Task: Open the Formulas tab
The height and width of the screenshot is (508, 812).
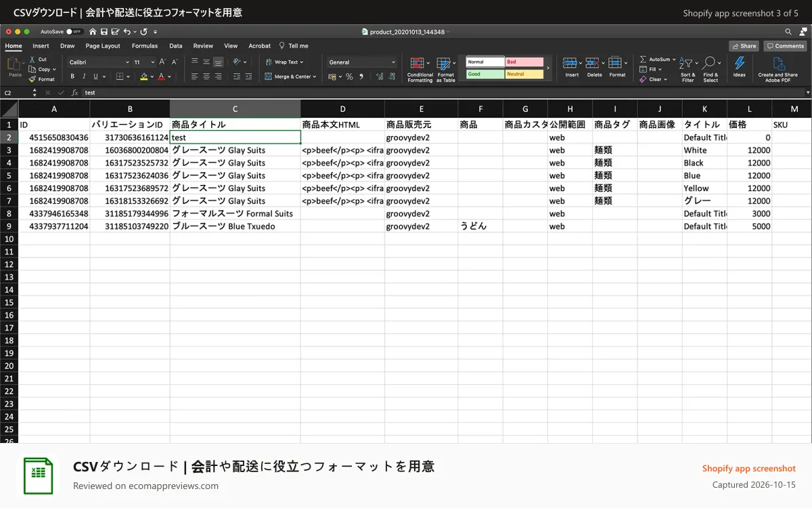Action: point(145,46)
